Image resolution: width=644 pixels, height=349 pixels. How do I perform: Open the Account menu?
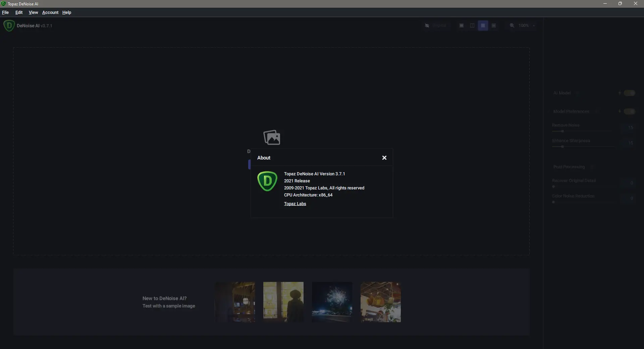click(50, 12)
